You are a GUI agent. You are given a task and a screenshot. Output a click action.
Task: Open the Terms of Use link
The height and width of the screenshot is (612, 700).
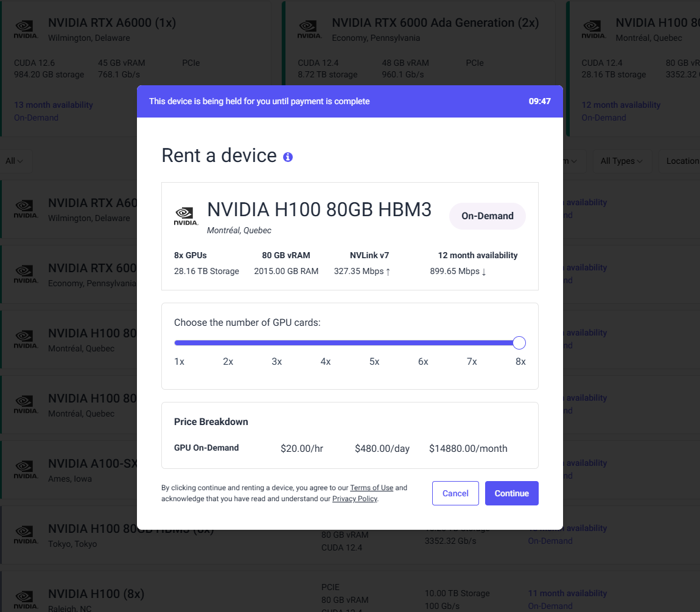[x=371, y=488]
